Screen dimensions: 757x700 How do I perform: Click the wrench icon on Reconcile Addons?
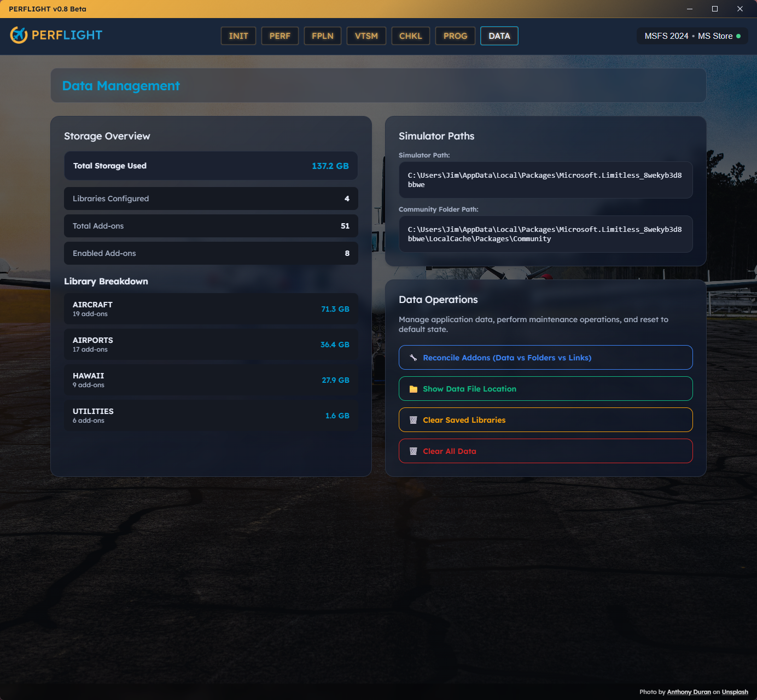coord(414,357)
